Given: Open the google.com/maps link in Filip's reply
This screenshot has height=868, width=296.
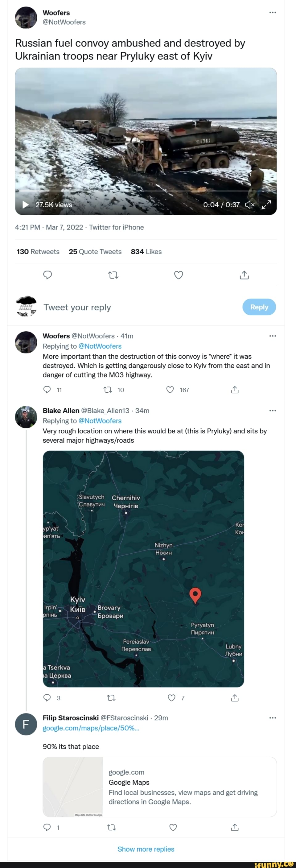Looking at the screenshot, I should pos(91,728).
